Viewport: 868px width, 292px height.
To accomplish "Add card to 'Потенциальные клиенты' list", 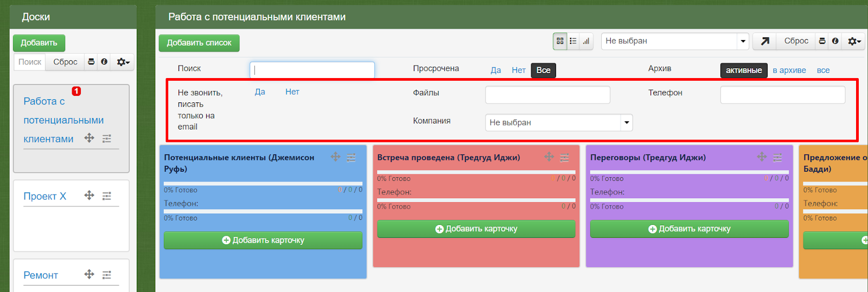I will click(x=263, y=240).
